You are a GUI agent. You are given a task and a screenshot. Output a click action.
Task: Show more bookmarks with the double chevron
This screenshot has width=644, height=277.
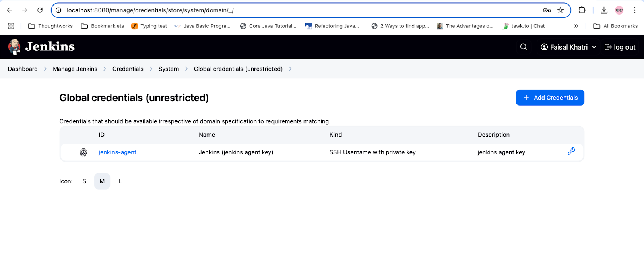(576, 26)
